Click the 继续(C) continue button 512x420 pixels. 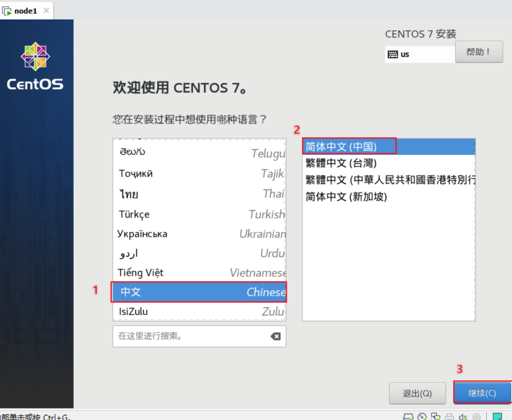482,393
